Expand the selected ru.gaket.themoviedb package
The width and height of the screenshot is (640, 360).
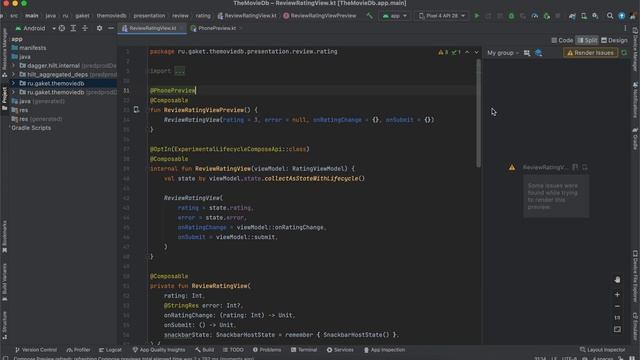click(x=13, y=83)
